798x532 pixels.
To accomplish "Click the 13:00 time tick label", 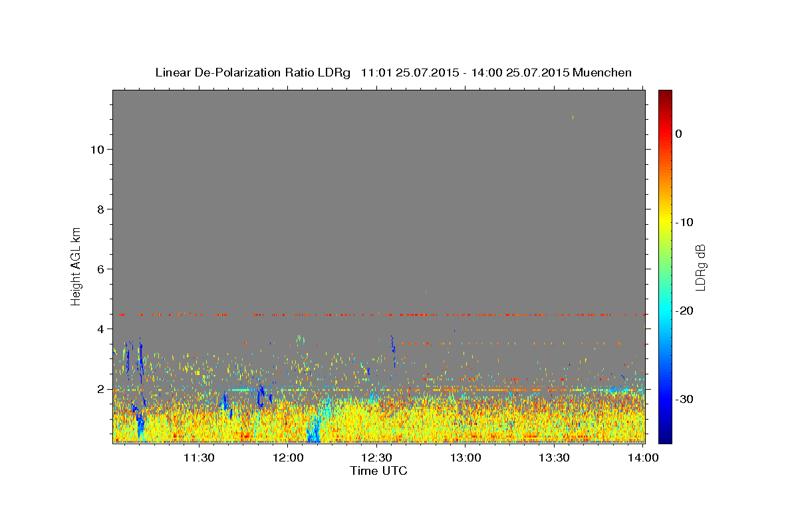I will point(465,458).
